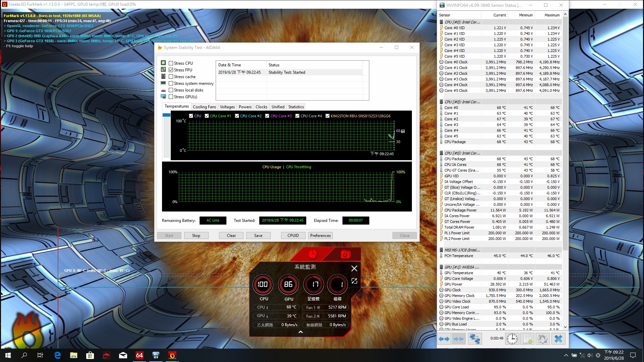Click the AIDA64 graph vertical blue slider

pyautogui.click(x=166, y=115)
